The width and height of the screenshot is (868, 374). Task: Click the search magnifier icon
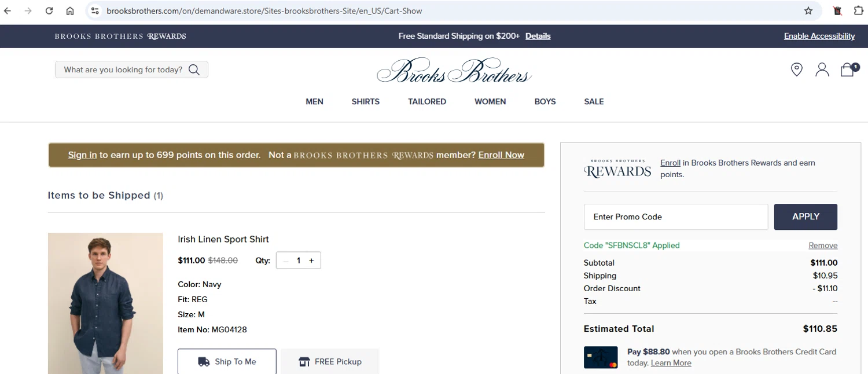pos(194,70)
